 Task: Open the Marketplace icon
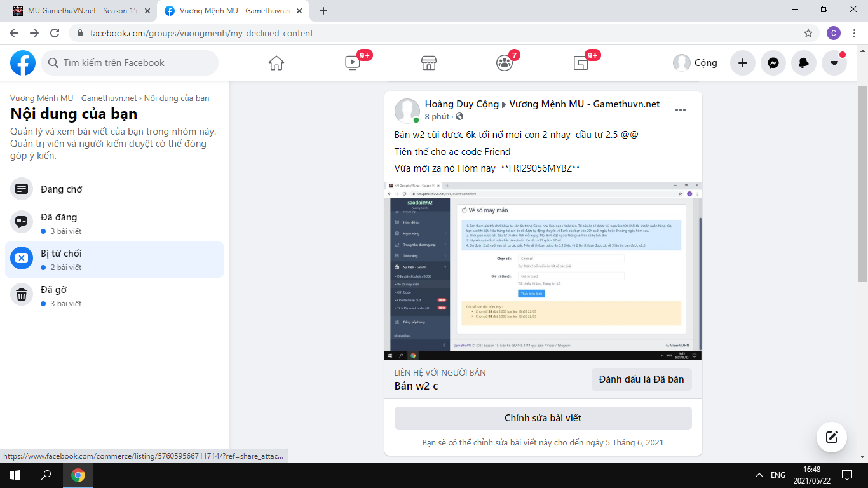click(429, 63)
